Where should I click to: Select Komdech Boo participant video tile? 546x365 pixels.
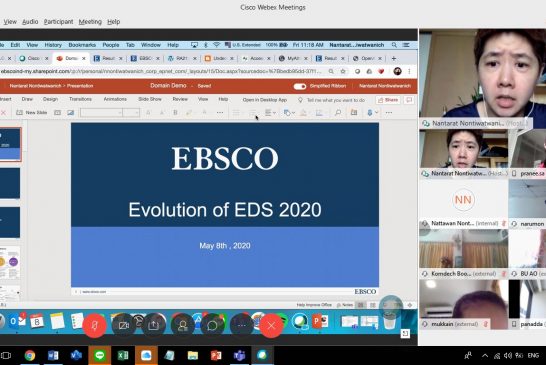pyautogui.click(x=463, y=254)
